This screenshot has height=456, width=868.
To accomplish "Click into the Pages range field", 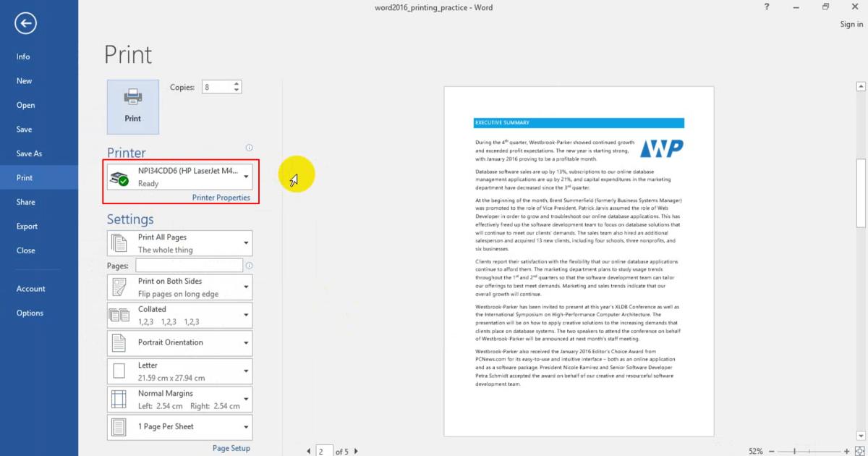I will pyautogui.click(x=189, y=266).
